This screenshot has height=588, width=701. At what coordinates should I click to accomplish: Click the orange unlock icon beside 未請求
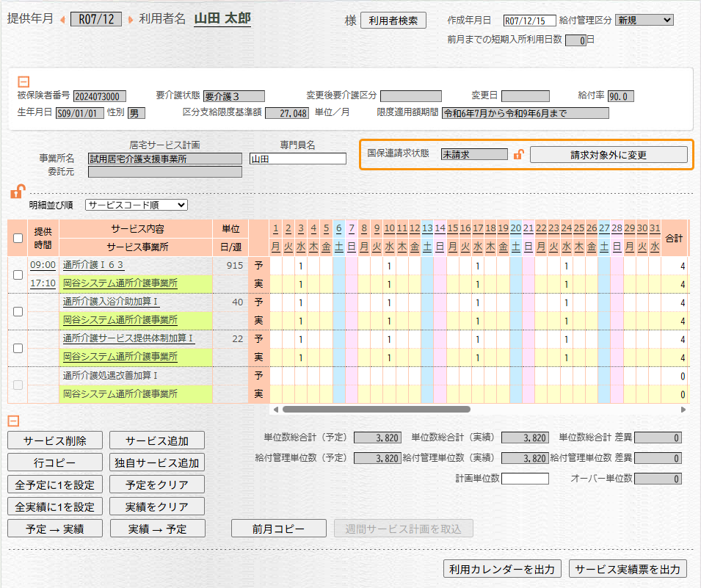pyautogui.click(x=518, y=155)
